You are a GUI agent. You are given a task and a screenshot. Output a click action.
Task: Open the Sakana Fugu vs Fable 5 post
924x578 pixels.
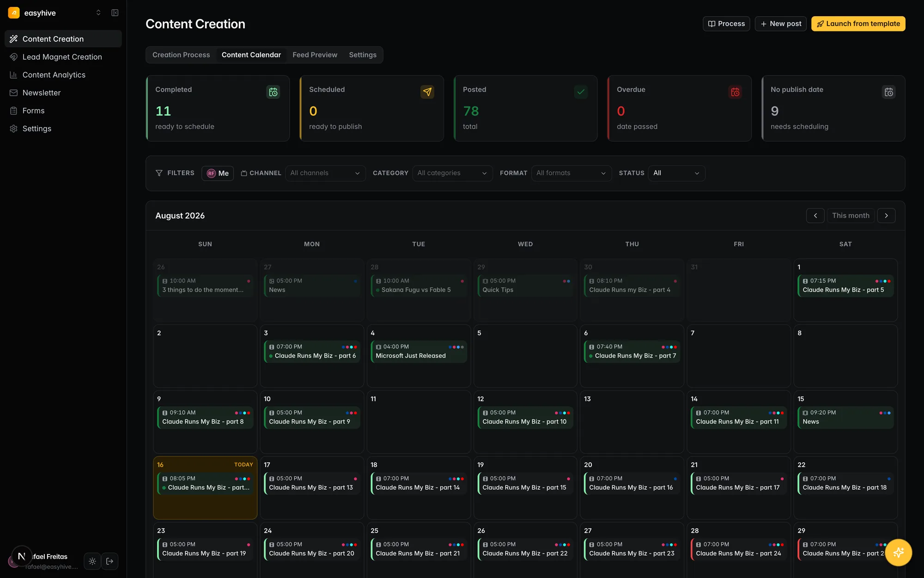coord(419,285)
